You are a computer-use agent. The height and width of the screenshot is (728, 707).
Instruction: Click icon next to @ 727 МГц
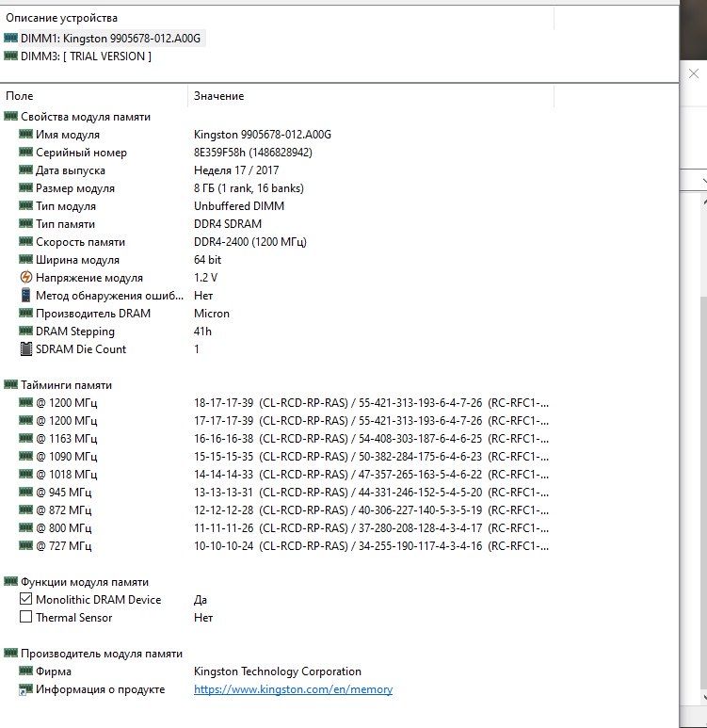[26, 545]
